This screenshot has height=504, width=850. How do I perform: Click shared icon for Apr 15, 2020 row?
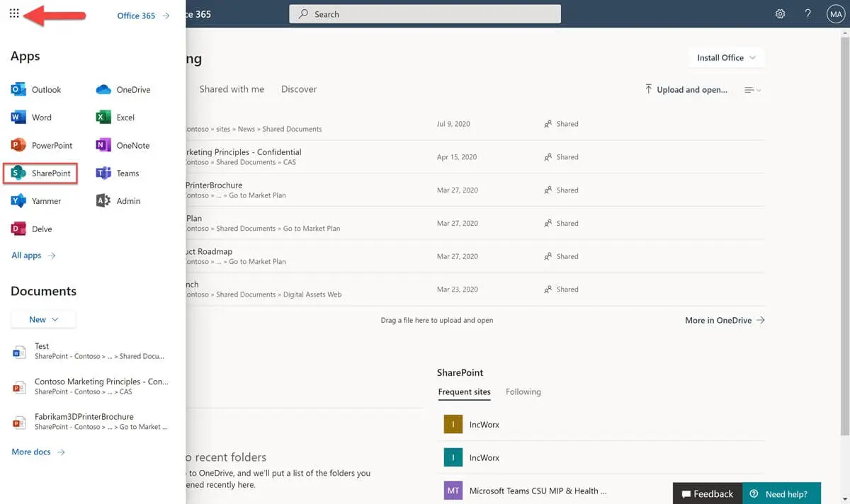[548, 157]
